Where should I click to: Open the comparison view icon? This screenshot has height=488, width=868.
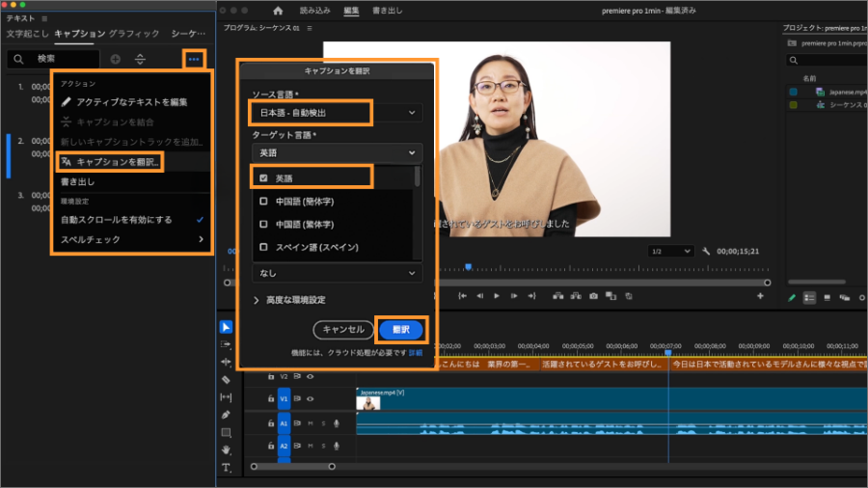tap(611, 296)
